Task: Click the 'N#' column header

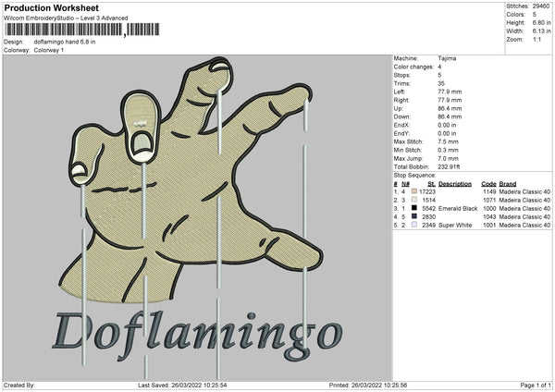Action: click(406, 184)
